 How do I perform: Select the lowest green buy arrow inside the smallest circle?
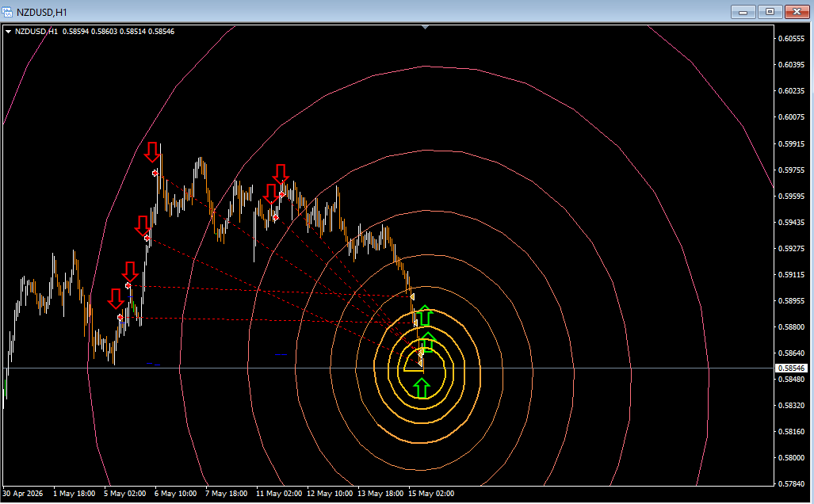pyautogui.click(x=422, y=388)
